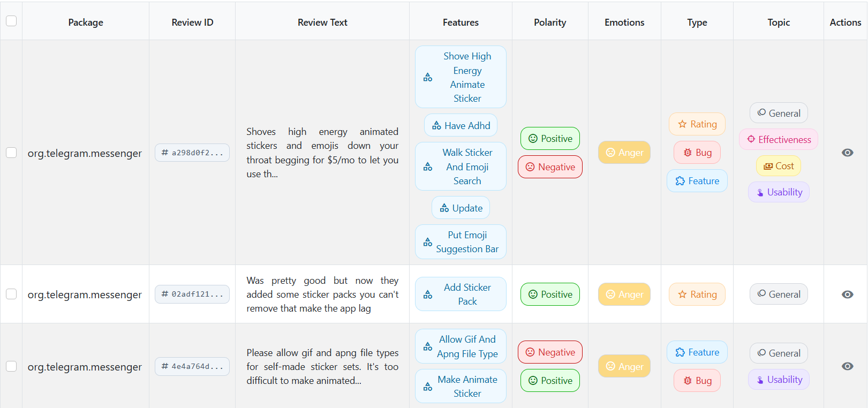
Task: Click the Feature type tag in first row
Action: point(697,181)
